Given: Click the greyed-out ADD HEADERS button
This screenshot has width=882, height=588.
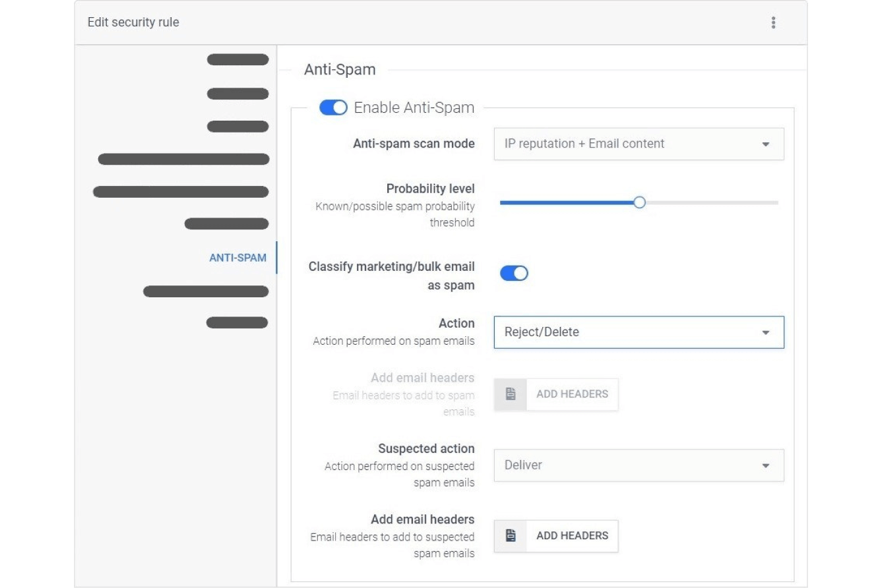Looking at the screenshot, I should click(x=571, y=394).
